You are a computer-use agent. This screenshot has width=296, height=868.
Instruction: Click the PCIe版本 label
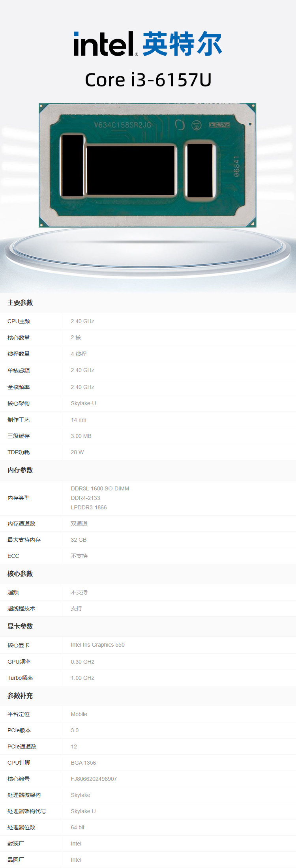coord(19,730)
